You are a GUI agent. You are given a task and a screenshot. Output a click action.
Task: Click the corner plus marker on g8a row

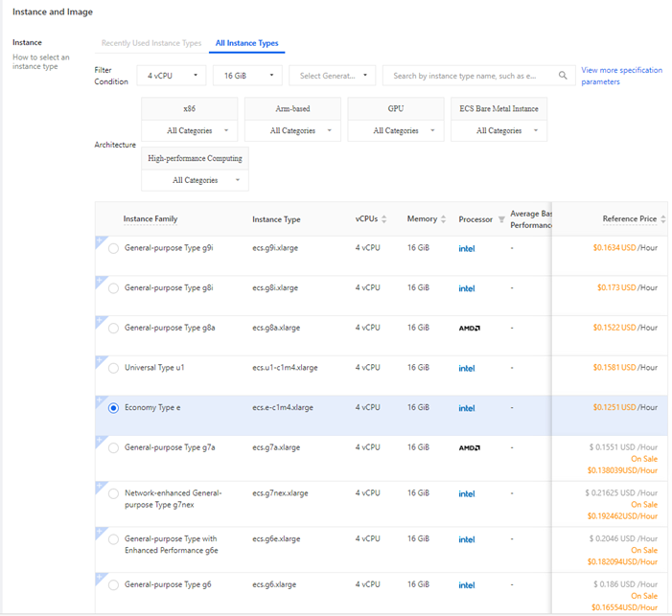(x=100, y=320)
